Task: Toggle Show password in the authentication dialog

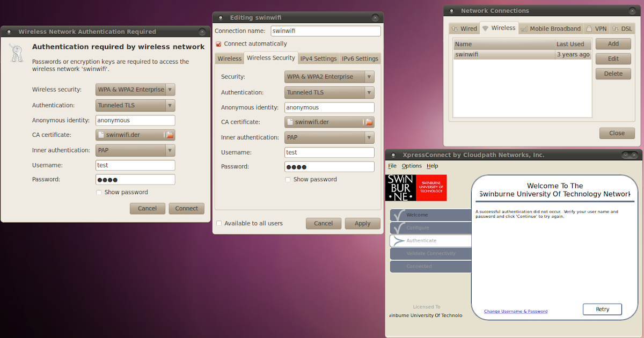Action: [x=99, y=192]
